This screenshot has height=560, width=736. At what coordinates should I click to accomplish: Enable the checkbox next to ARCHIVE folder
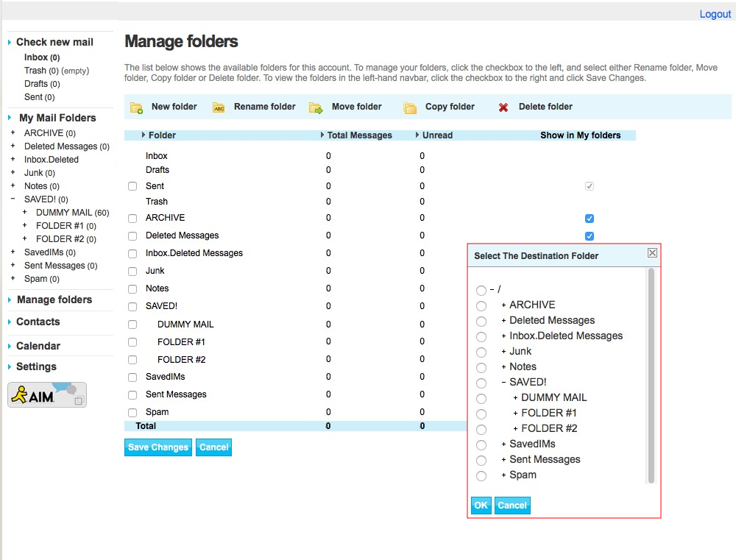[x=132, y=217]
